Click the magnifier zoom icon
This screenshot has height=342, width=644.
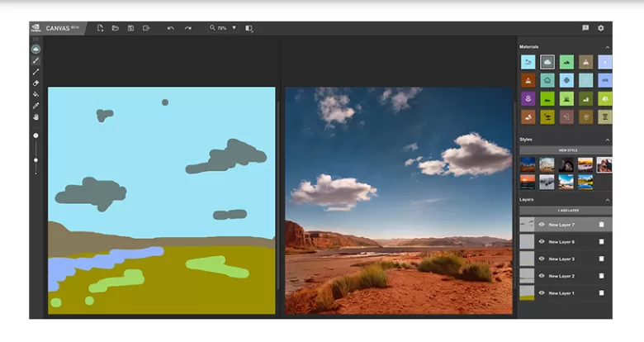[x=212, y=27]
